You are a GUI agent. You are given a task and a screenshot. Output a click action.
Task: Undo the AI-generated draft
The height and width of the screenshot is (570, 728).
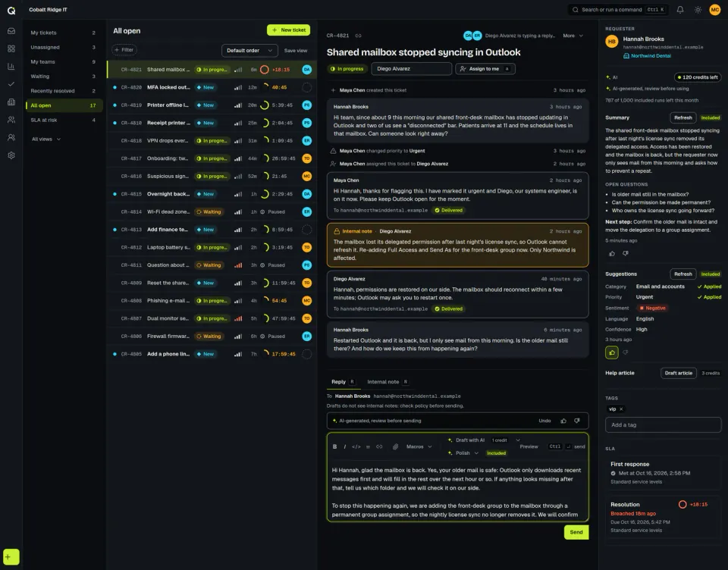pyautogui.click(x=544, y=421)
